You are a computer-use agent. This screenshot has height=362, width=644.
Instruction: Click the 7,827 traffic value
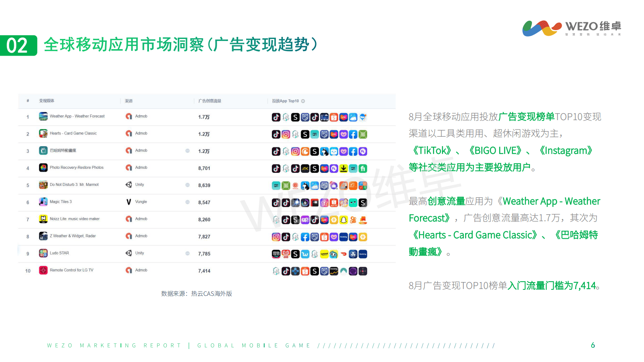pyautogui.click(x=204, y=237)
